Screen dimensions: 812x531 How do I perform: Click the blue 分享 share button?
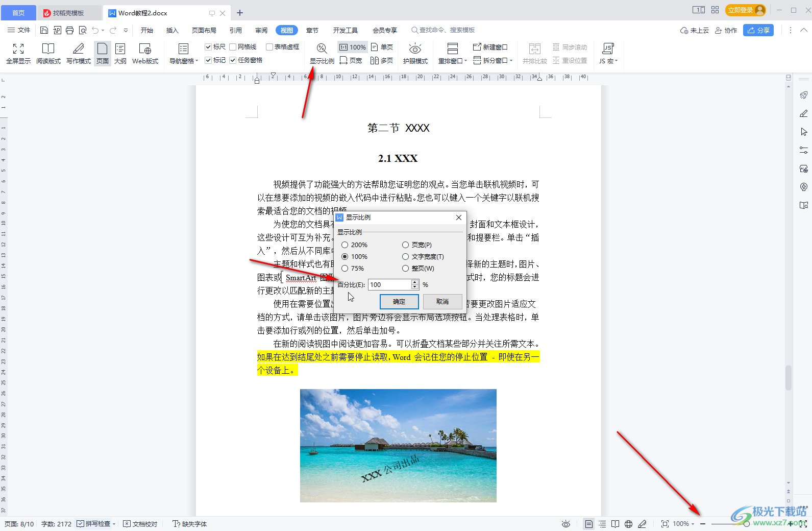tap(758, 30)
